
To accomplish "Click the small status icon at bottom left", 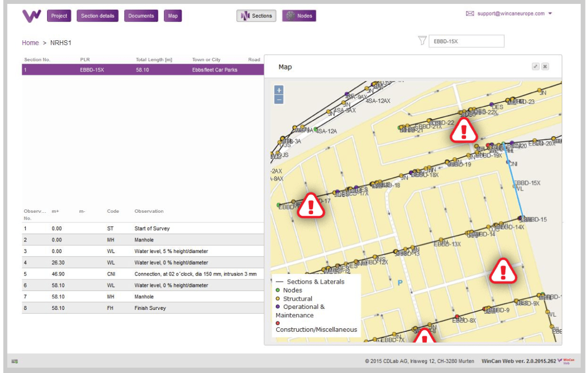I will coord(15,361).
